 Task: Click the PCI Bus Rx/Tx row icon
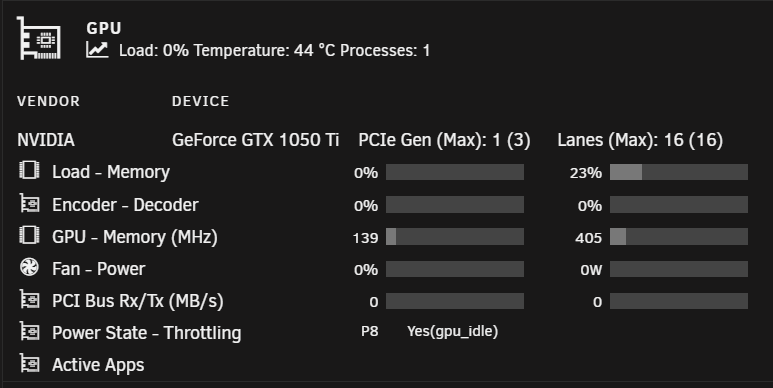29,300
